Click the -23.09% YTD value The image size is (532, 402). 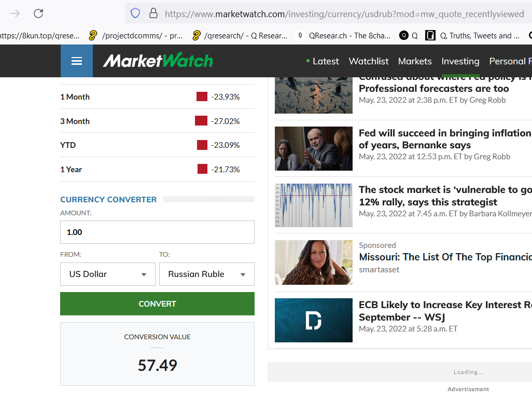tap(225, 145)
